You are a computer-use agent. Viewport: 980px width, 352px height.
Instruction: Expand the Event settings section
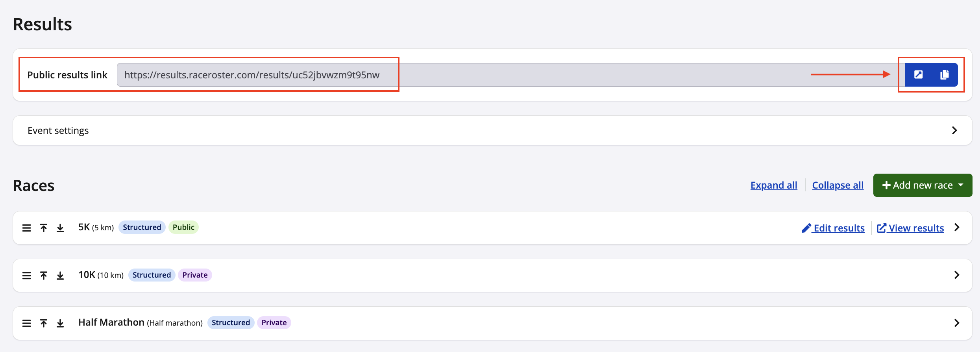click(954, 130)
